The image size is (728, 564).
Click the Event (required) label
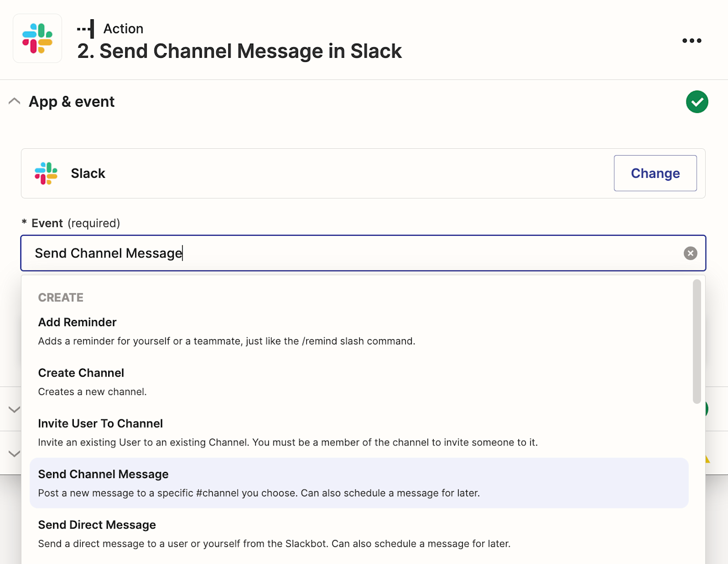tap(71, 223)
